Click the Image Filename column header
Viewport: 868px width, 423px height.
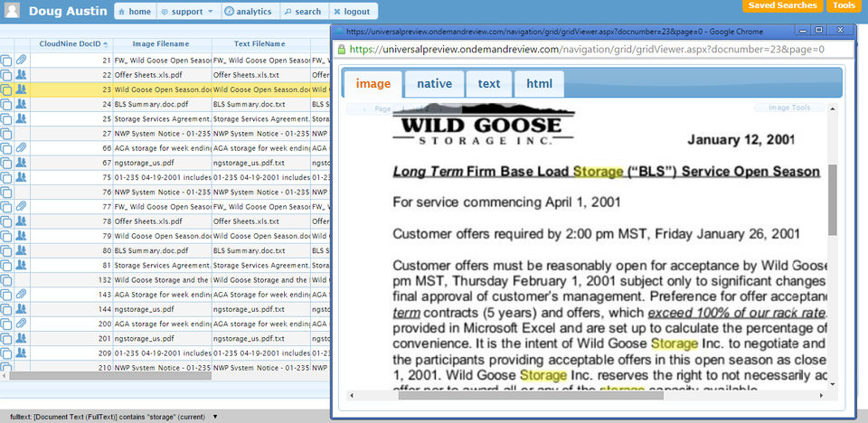click(x=161, y=43)
